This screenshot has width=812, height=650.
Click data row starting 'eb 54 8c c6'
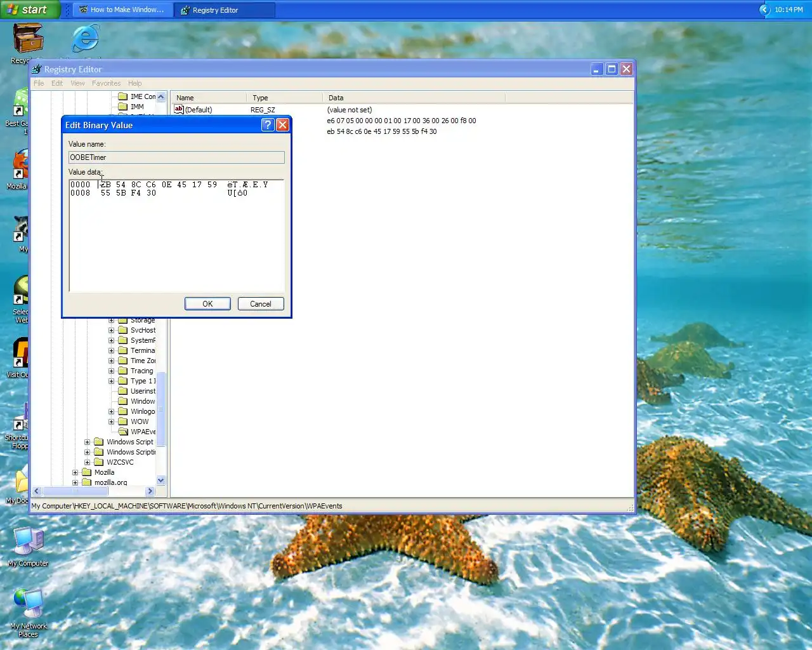[381, 131]
